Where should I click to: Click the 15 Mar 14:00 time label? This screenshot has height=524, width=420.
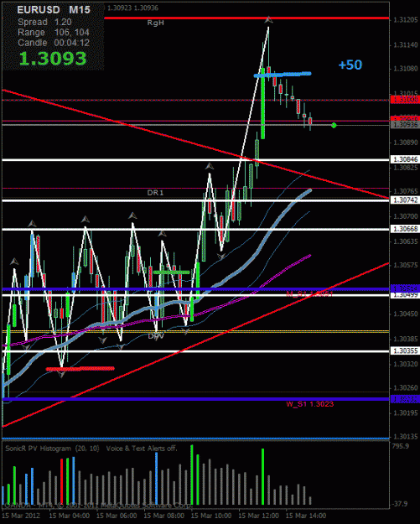tap(306, 516)
